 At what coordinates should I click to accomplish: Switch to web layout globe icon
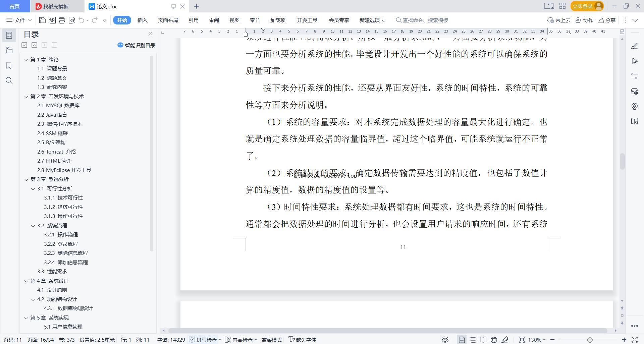pyautogui.click(x=494, y=340)
